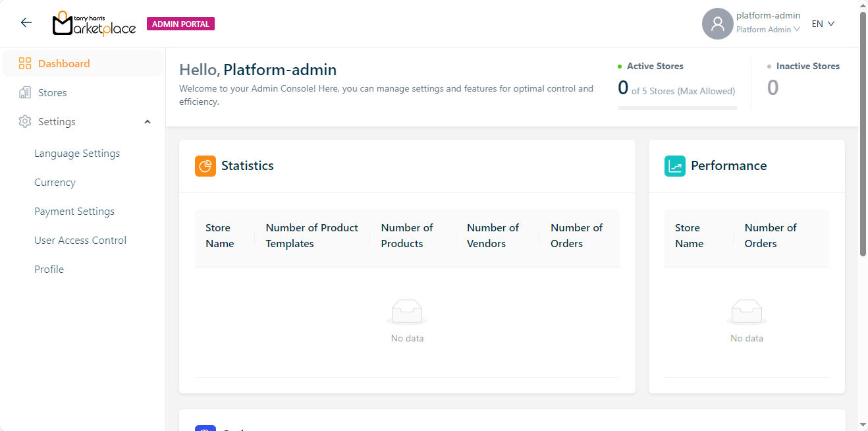Viewport: 868px width, 431px height.
Task: Click the Number of Products column header
Action: coord(407,236)
